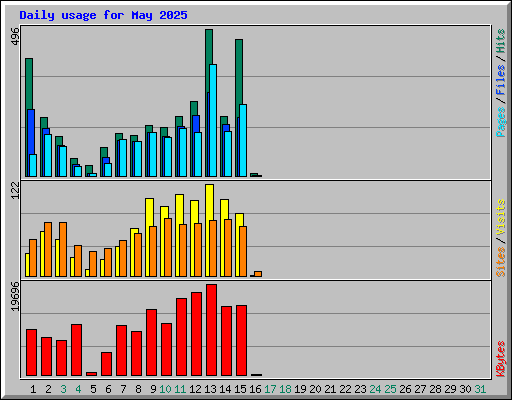This screenshot has height=400, width=512.
Task: Click the orange Sites bar for day 16
Action: point(258,274)
